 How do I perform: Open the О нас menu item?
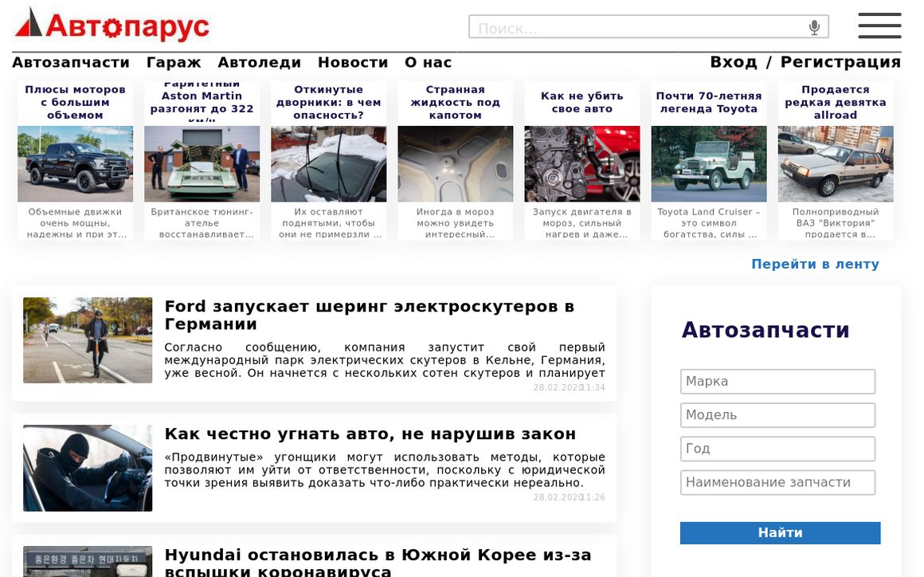[429, 62]
